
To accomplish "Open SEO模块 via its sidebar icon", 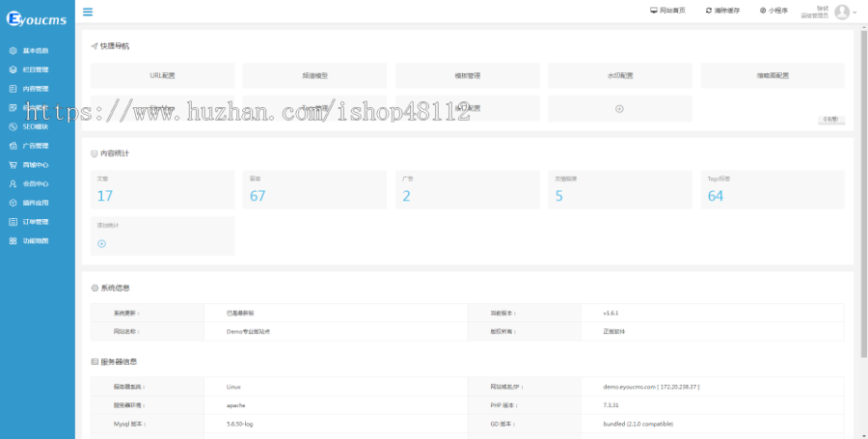I will coord(14,126).
